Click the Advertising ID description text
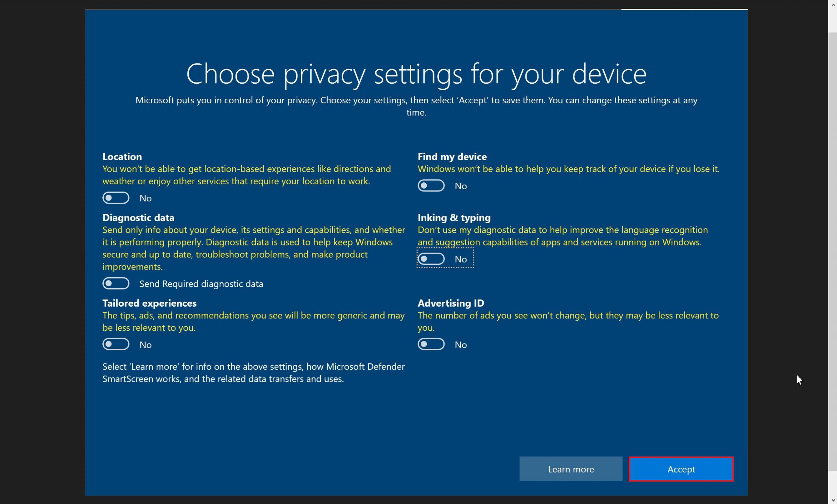Image resolution: width=837 pixels, height=504 pixels. [568, 321]
